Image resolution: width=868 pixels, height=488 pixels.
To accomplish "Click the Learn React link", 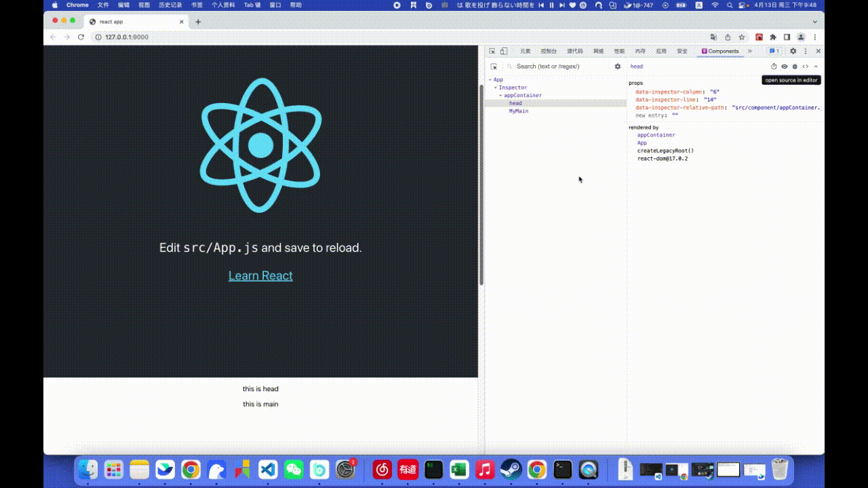I will tap(260, 275).
